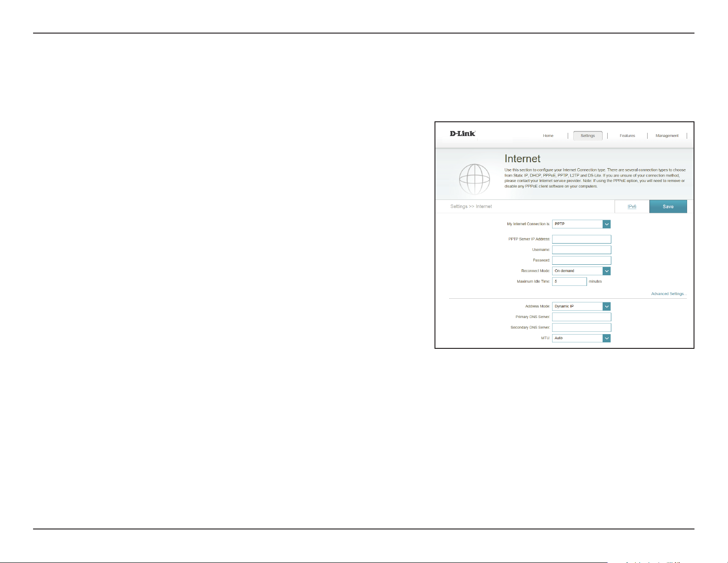Open the Settings tab
This screenshot has height=563, width=728.
(588, 136)
